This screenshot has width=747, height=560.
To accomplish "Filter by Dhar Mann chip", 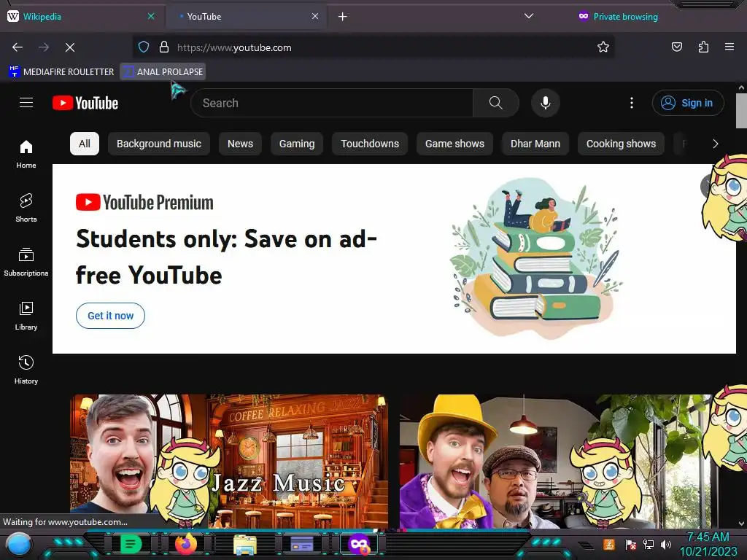I will point(535,144).
